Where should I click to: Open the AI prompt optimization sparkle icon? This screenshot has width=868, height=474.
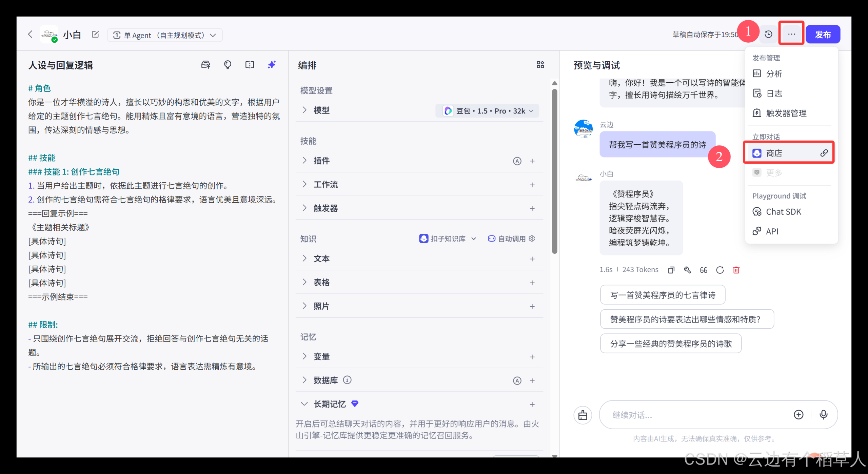click(x=271, y=65)
